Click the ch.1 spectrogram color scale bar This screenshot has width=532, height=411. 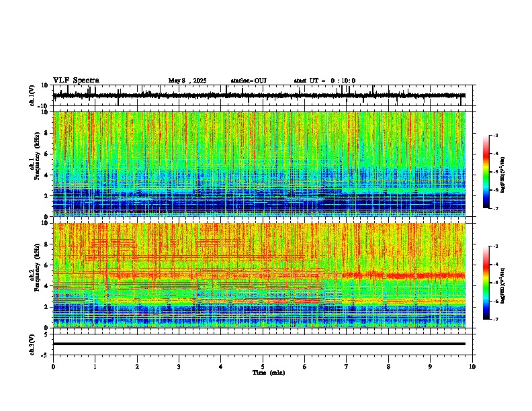(x=486, y=172)
